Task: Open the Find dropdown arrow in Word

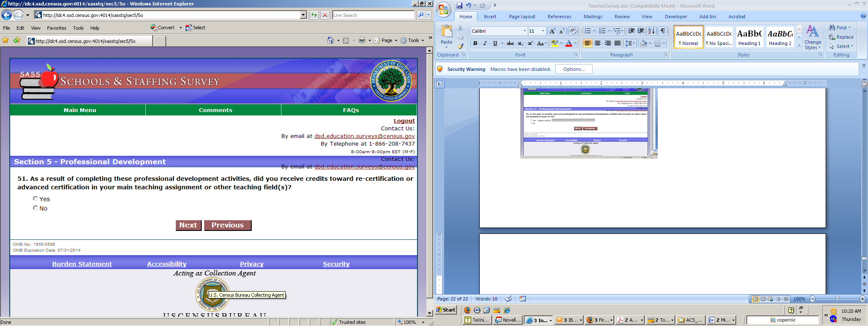Action: coord(849,28)
